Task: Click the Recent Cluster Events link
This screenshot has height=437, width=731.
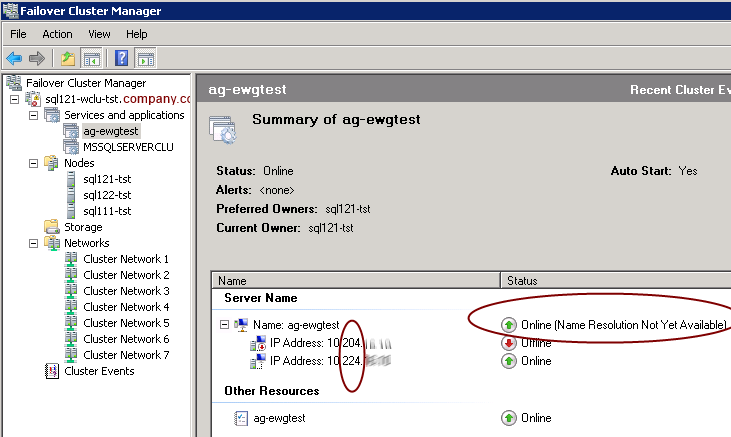Action: coord(680,90)
